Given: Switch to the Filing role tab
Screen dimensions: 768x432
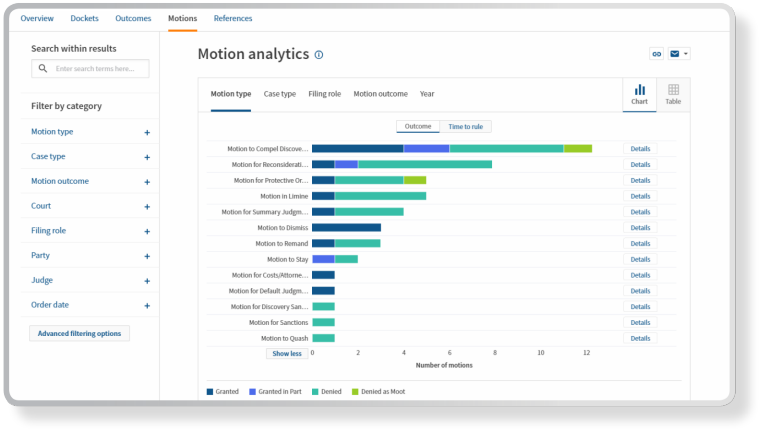Looking at the screenshot, I should coord(324,94).
